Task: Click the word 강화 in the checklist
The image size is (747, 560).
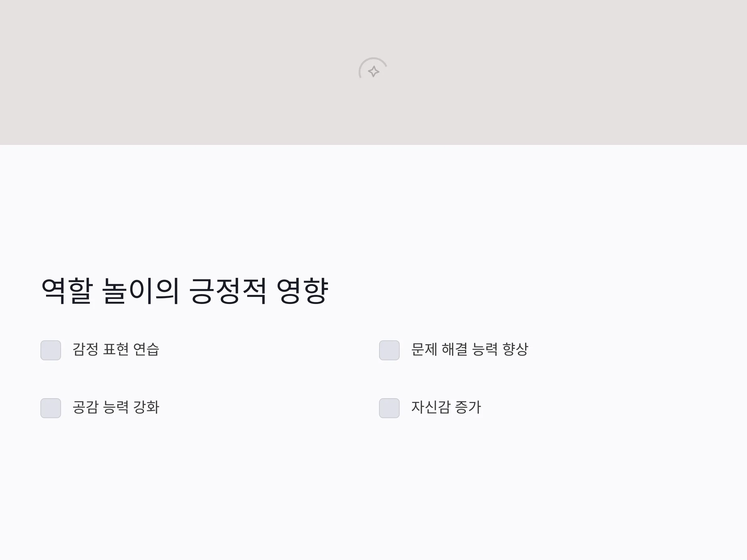Action: [x=146, y=407]
